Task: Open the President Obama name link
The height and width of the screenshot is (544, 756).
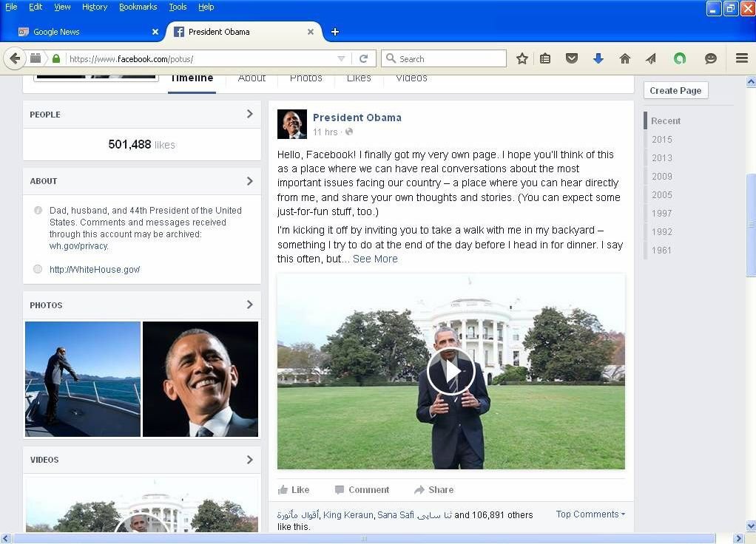Action: point(357,117)
